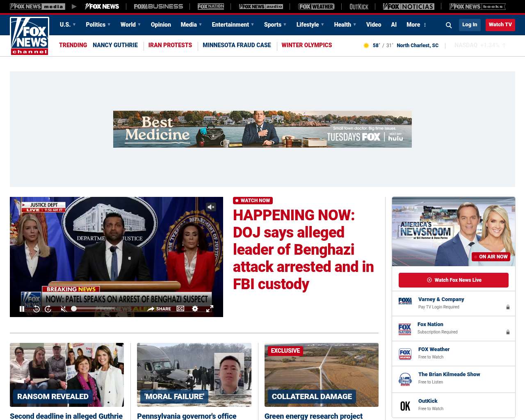
Task: Click the Fox Business icon beside Varney & Company
Action: [405, 301]
